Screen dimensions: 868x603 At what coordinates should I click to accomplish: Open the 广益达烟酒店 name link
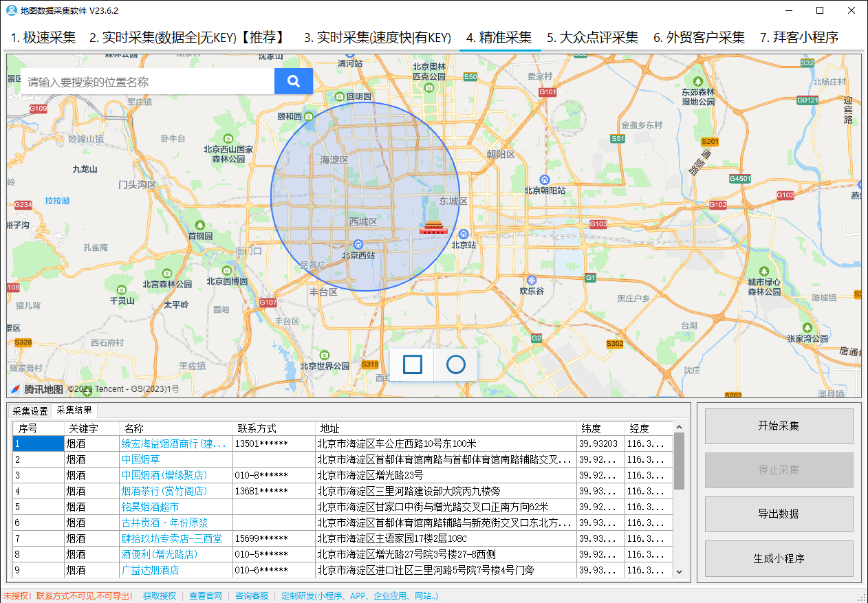(150, 570)
